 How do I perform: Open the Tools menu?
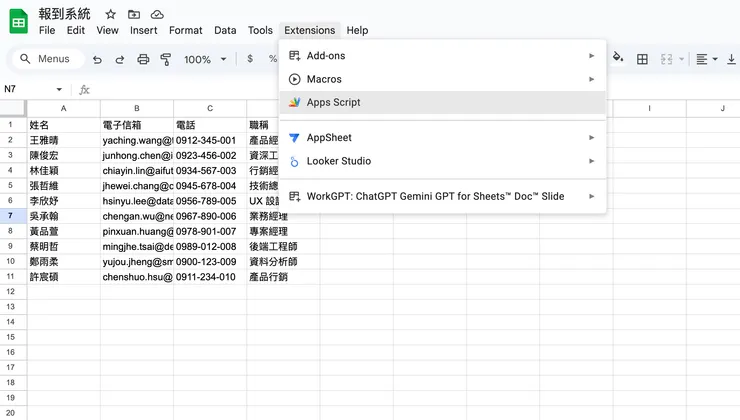click(x=260, y=31)
